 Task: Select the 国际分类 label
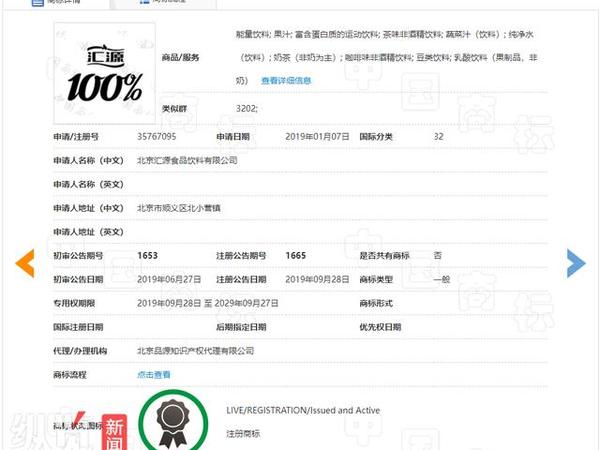click(x=376, y=137)
